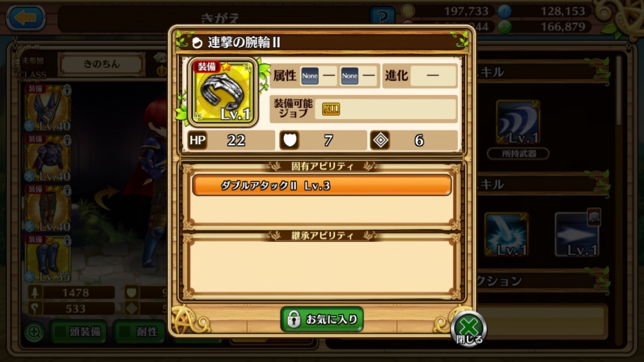Close the dialog with 閉じる button

tap(469, 329)
